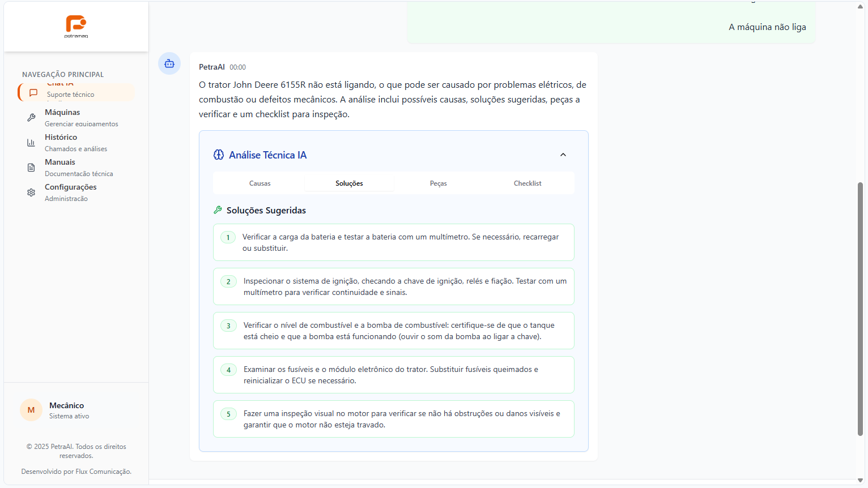Click the scrollbar up arrow
The image size is (868, 488).
point(860,6)
